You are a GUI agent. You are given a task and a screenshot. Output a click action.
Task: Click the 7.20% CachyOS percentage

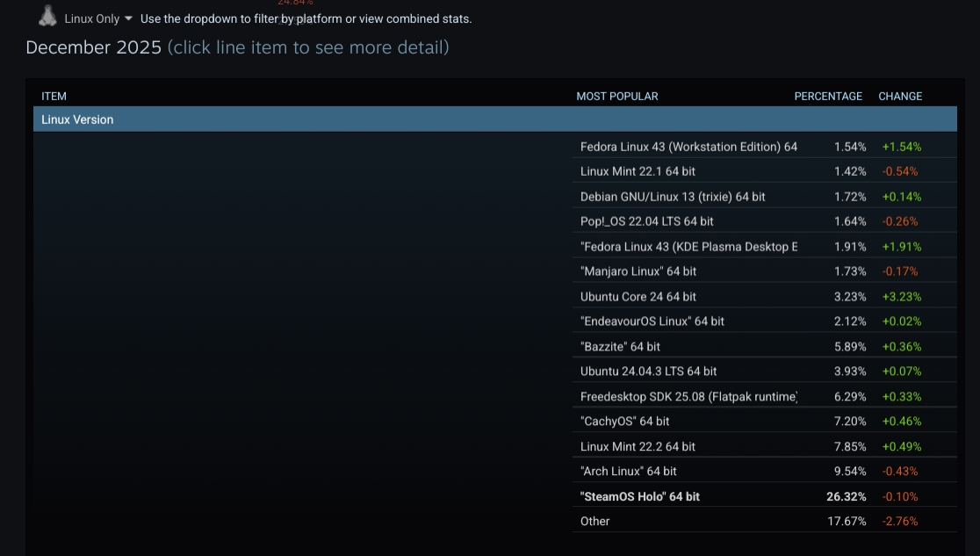coord(850,422)
